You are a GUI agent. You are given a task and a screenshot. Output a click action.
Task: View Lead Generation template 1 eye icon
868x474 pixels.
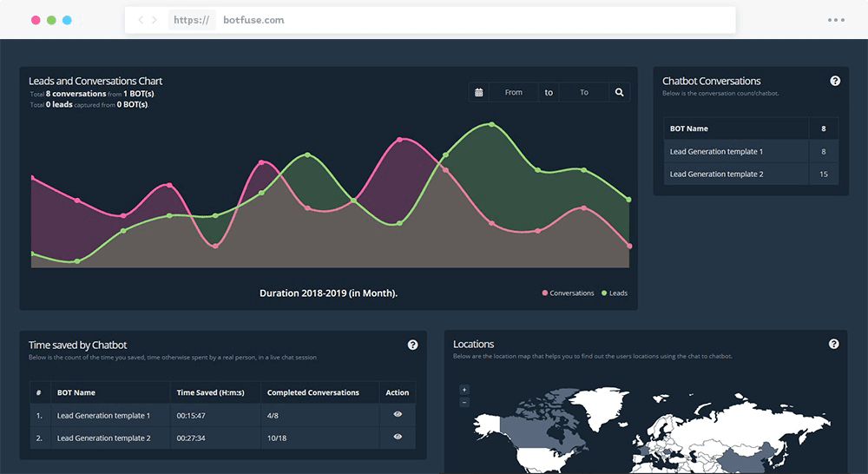[x=398, y=415]
